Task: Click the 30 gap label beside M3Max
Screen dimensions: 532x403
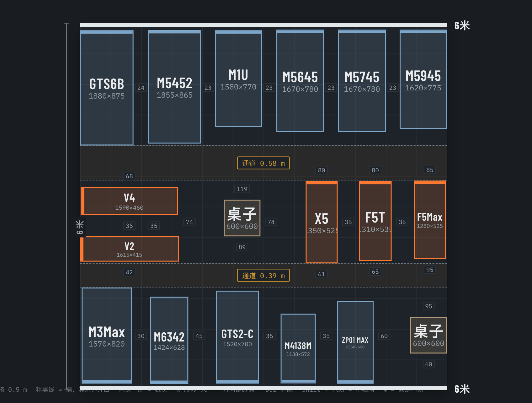Action: coord(141,336)
